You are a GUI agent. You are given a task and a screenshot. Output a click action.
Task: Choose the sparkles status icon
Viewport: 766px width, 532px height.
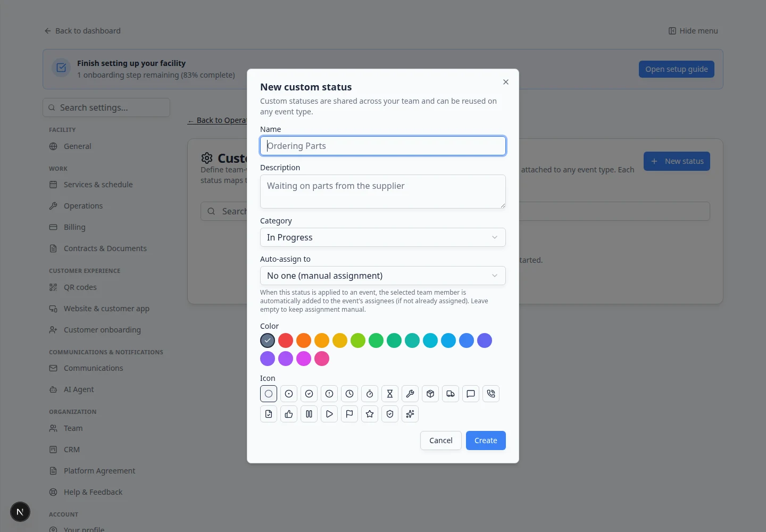tap(410, 414)
